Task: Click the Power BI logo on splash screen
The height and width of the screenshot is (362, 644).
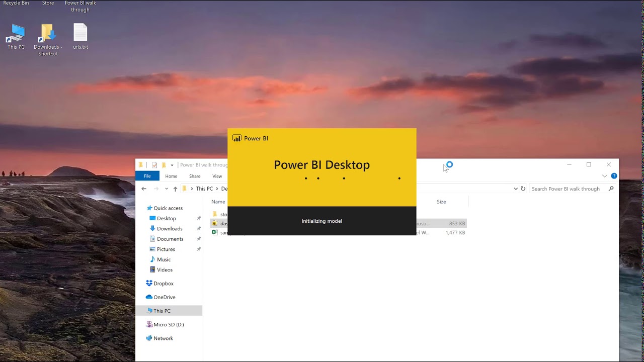Action: (237, 138)
